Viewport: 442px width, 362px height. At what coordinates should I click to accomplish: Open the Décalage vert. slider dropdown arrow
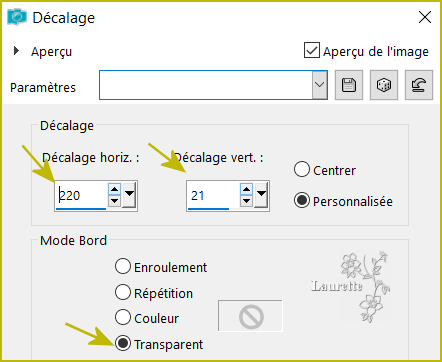[261, 194]
